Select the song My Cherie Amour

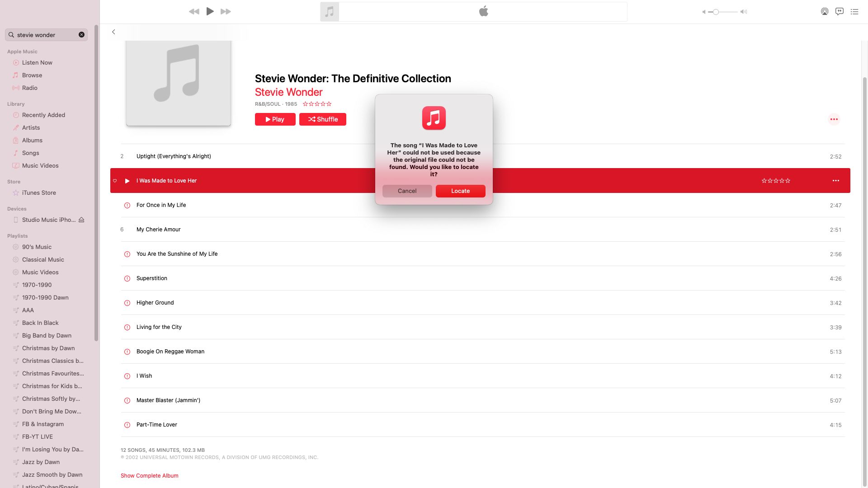click(158, 230)
